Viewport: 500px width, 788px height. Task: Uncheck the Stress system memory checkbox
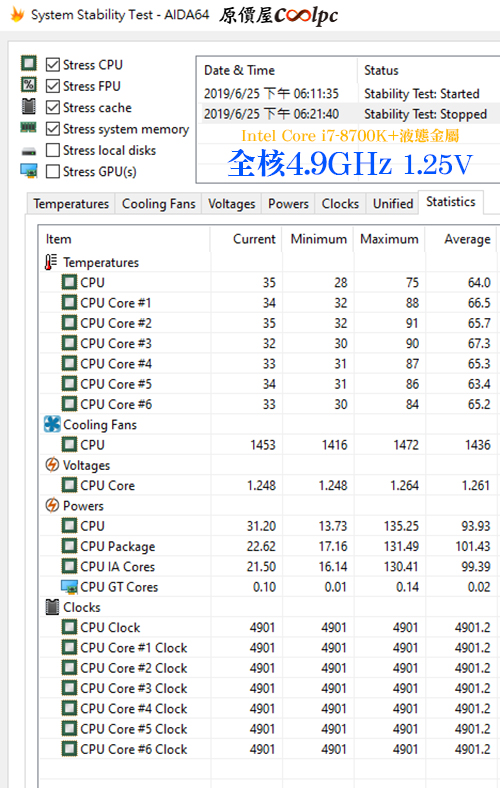52,129
